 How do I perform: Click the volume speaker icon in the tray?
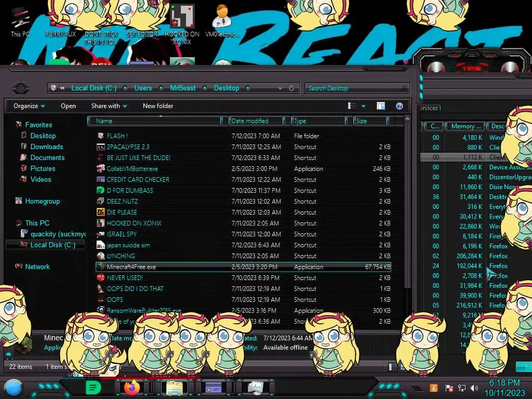(474, 388)
